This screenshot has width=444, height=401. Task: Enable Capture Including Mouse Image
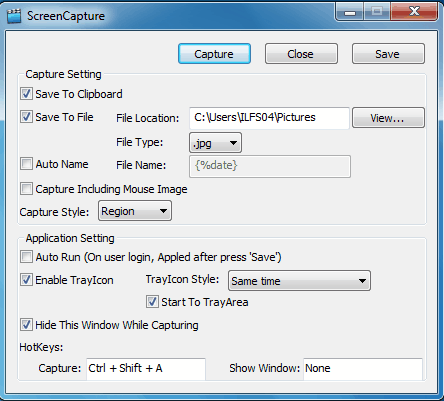tap(26, 189)
